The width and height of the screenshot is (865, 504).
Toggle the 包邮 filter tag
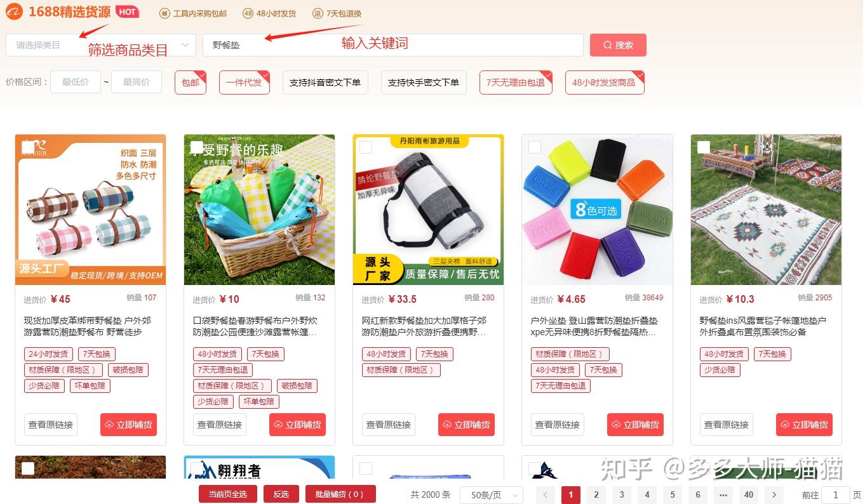tap(191, 83)
